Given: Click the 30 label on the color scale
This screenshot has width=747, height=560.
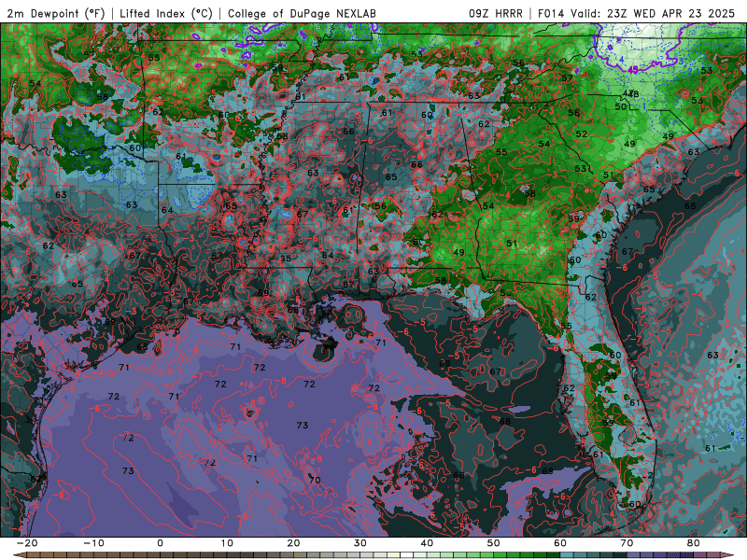Looking at the screenshot, I should [x=360, y=543].
